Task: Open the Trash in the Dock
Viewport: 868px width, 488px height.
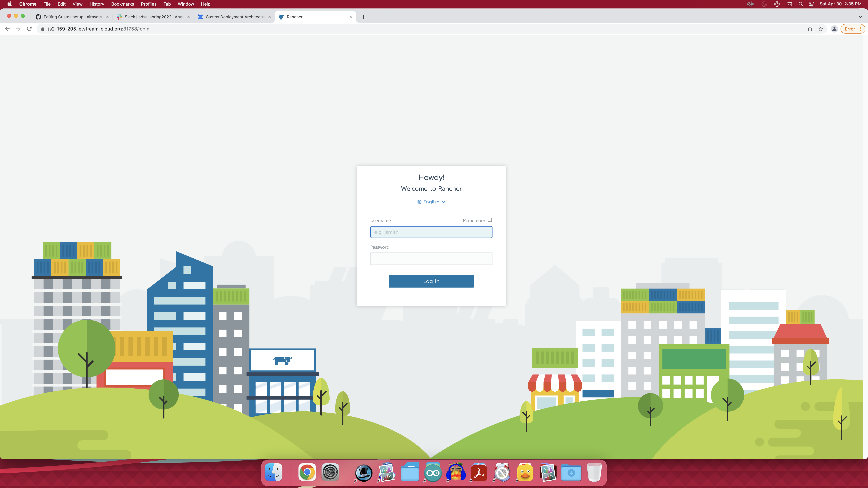Action: tap(594, 473)
